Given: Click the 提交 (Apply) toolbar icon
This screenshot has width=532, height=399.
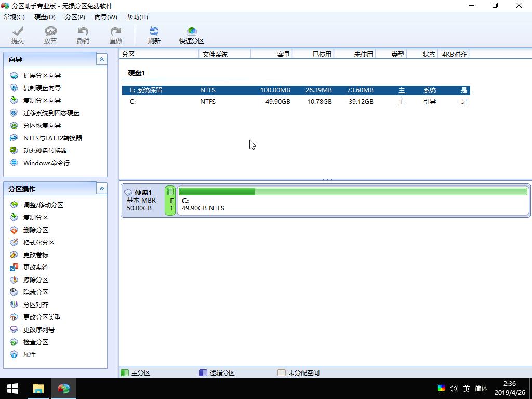Looking at the screenshot, I should click(x=18, y=34).
